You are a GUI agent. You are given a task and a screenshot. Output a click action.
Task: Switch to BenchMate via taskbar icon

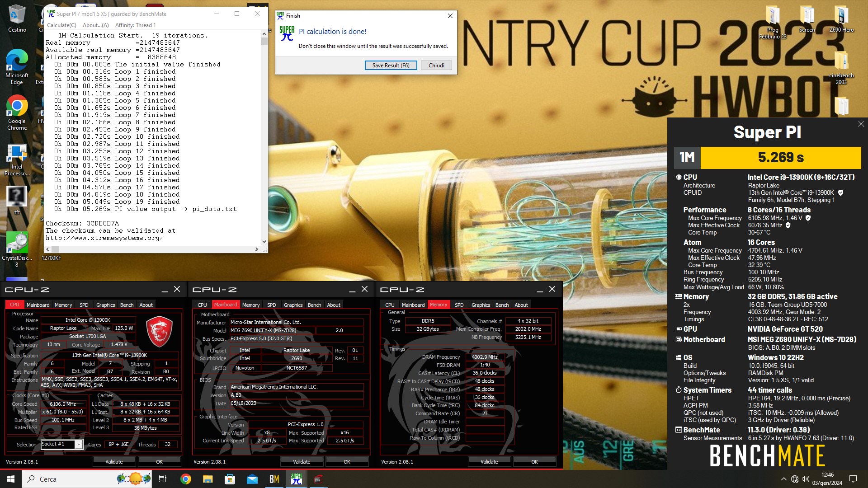pos(274,479)
